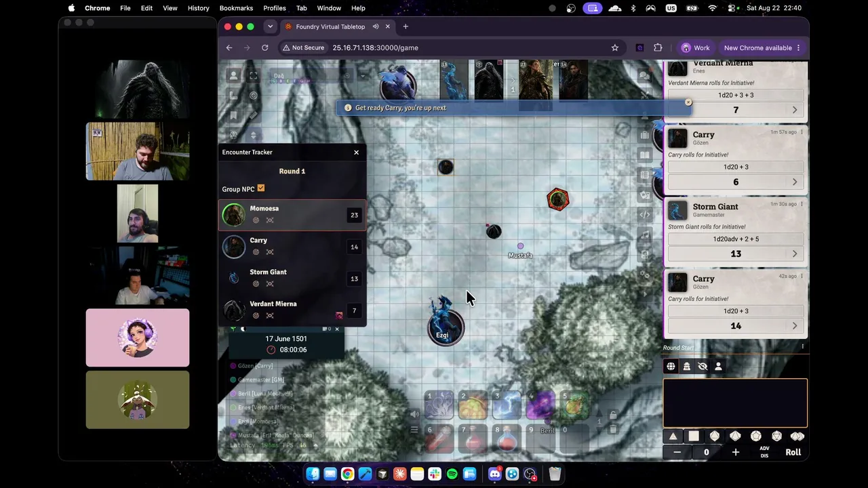Set chat roll mode to public globe
Viewport: 868px width, 488px height.
(671, 367)
